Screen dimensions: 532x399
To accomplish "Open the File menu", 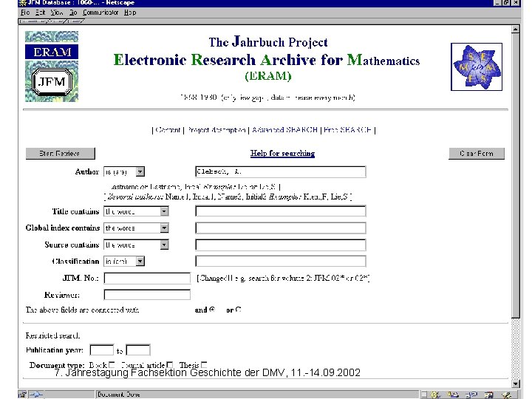I will click(x=25, y=13).
